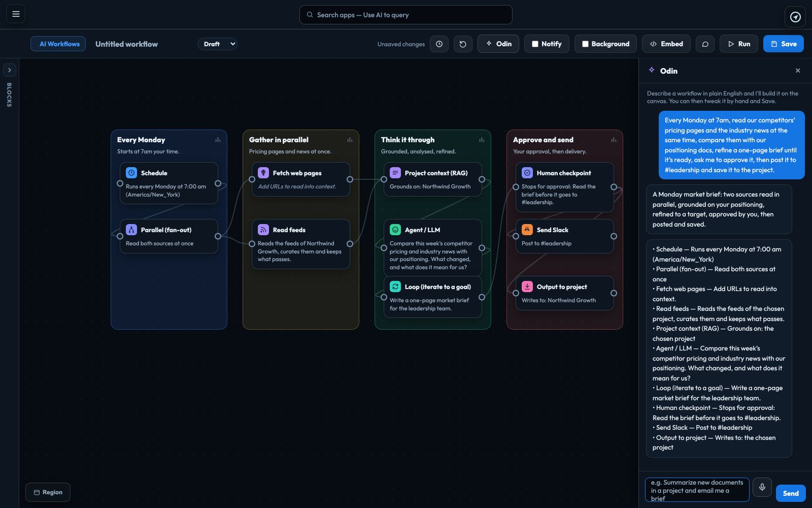Click the compass navigation icon
The width and height of the screenshot is (812, 508).
click(x=795, y=17)
